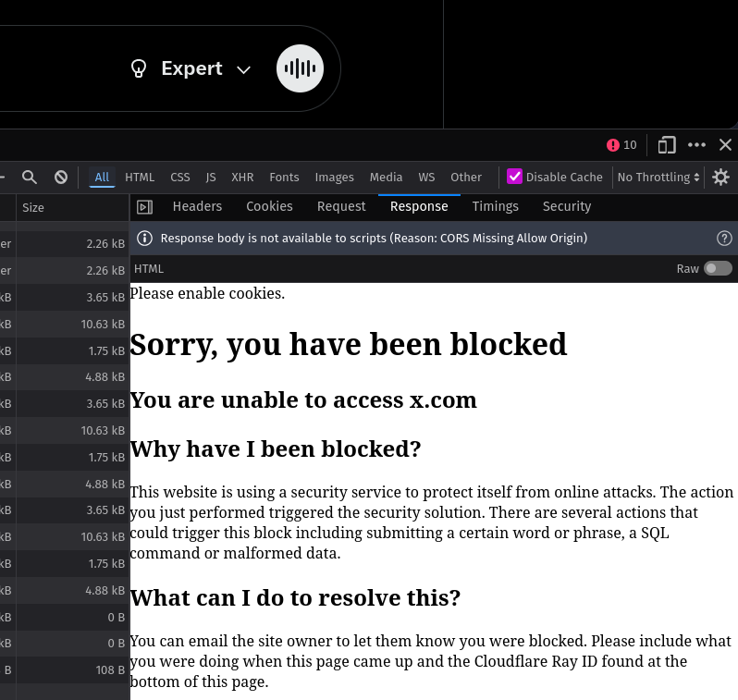Click the info icon in CORS notice
738x700 pixels.
click(144, 239)
